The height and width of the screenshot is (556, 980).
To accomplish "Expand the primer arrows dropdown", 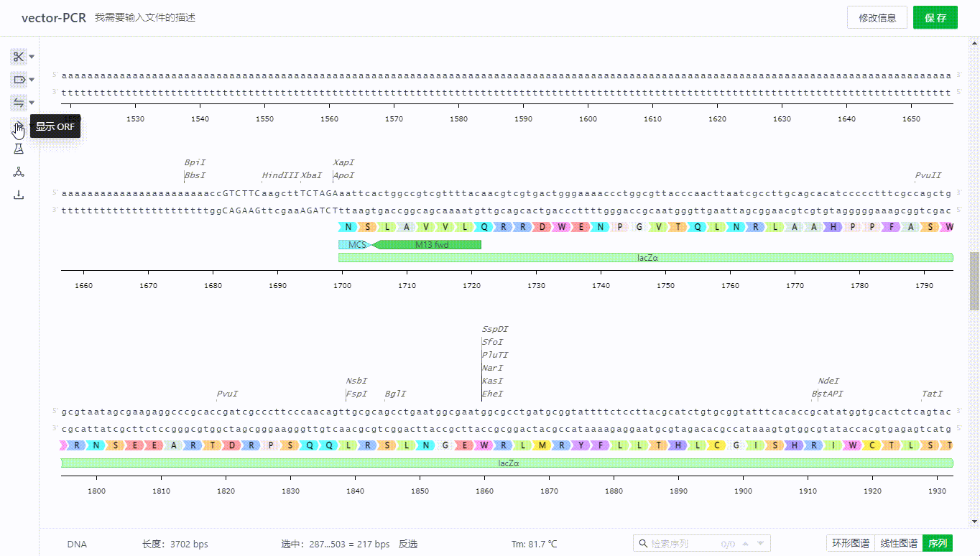I will tap(32, 103).
